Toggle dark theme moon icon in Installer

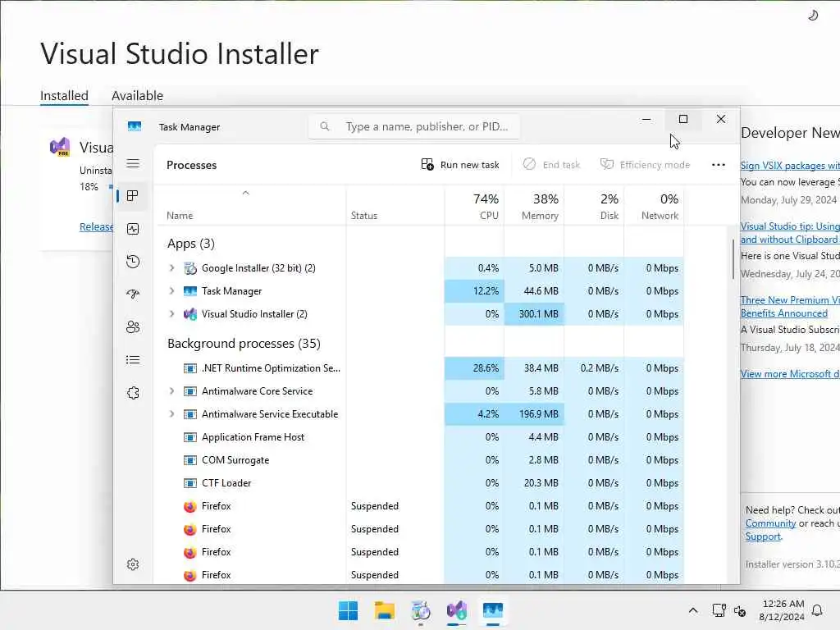813,16
